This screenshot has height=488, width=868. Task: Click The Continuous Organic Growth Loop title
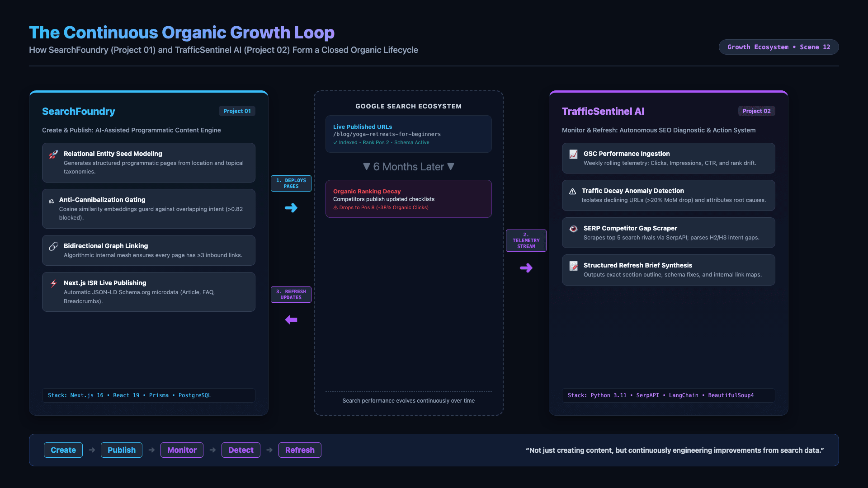[182, 33]
